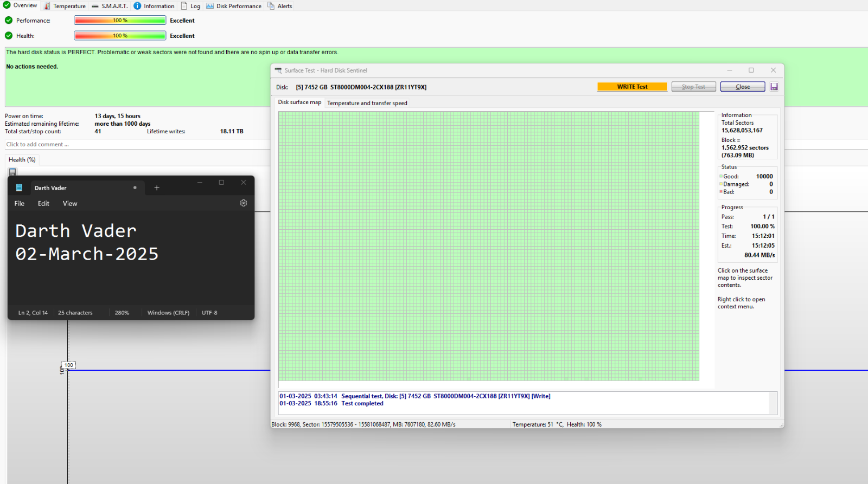The width and height of the screenshot is (868, 484).
Task: Click the Surface Test window title icon
Action: coord(278,70)
